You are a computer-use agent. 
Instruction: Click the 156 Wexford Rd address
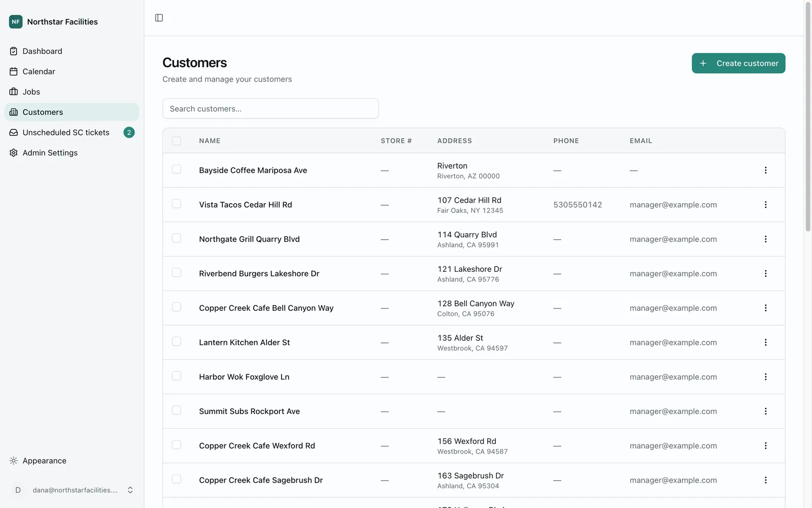tap(467, 441)
